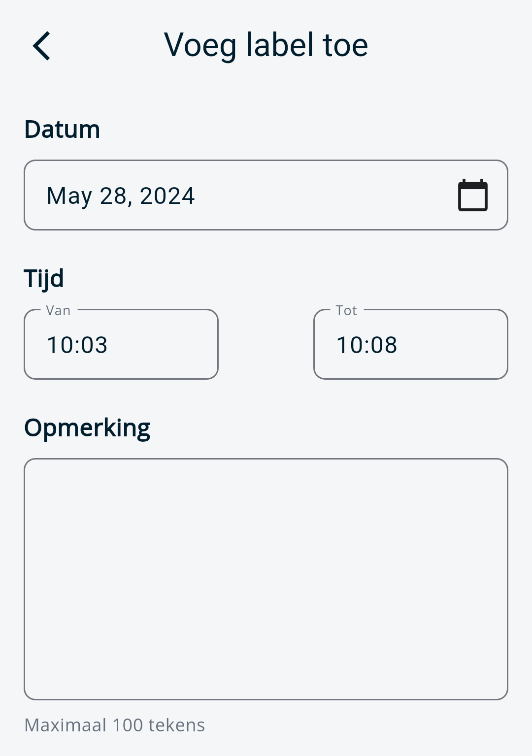Click the "Voeg label toe" page title
This screenshot has width=532, height=756.
266,45
